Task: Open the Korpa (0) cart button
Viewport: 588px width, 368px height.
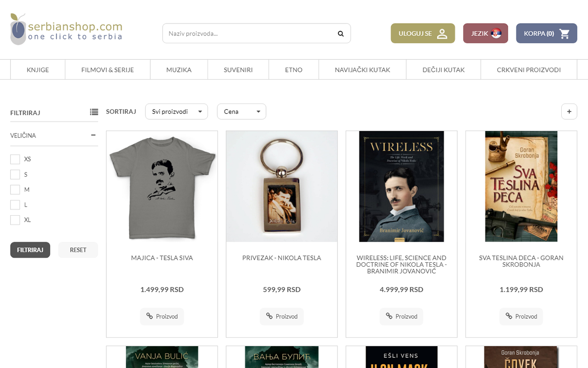Action: [x=547, y=34]
